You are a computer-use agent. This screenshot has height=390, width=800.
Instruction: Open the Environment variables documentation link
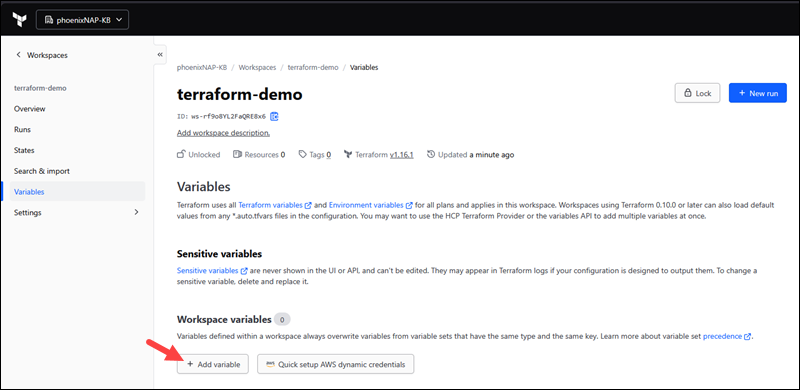(371, 205)
